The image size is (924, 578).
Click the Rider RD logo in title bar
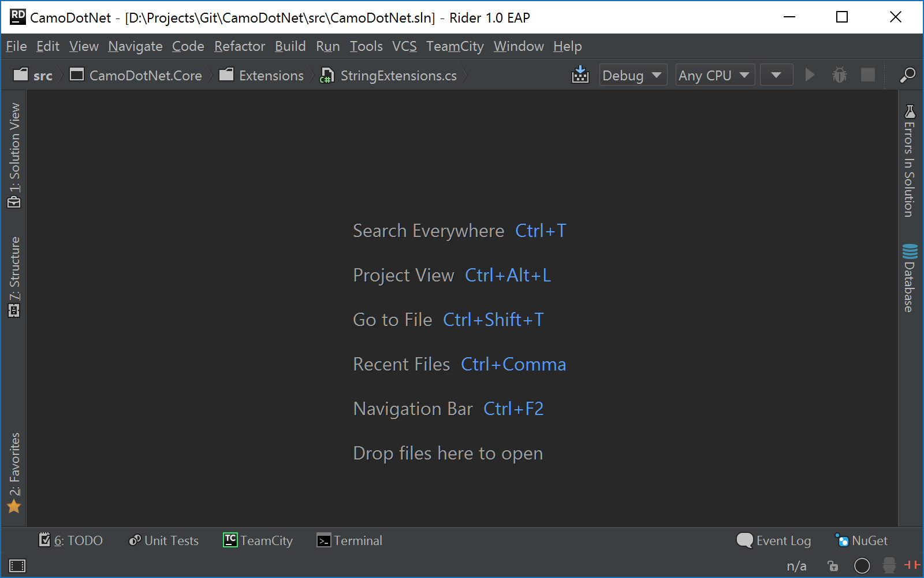[18, 17]
